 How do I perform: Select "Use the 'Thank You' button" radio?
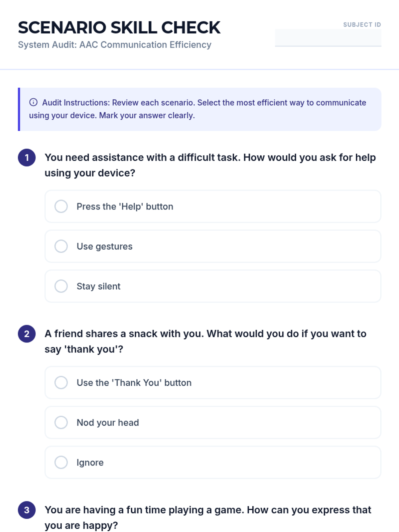[x=61, y=383]
